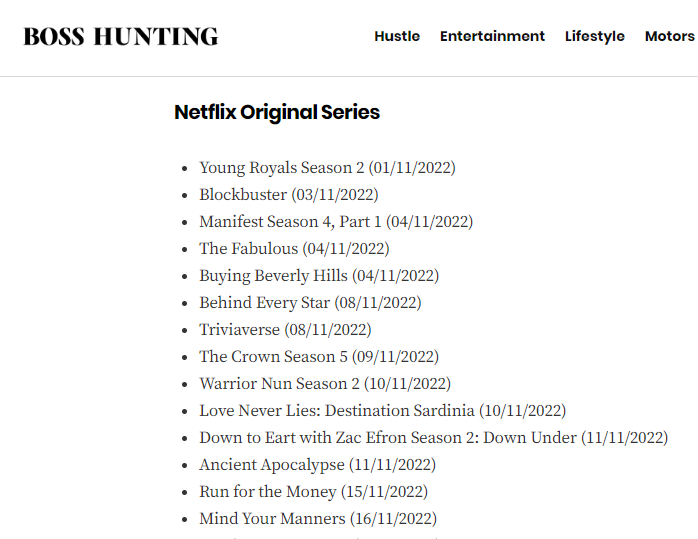The width and height of the screenshot is (698, 539).
Task: Click the Boss Hunting logo
Action: click(121, 37)
